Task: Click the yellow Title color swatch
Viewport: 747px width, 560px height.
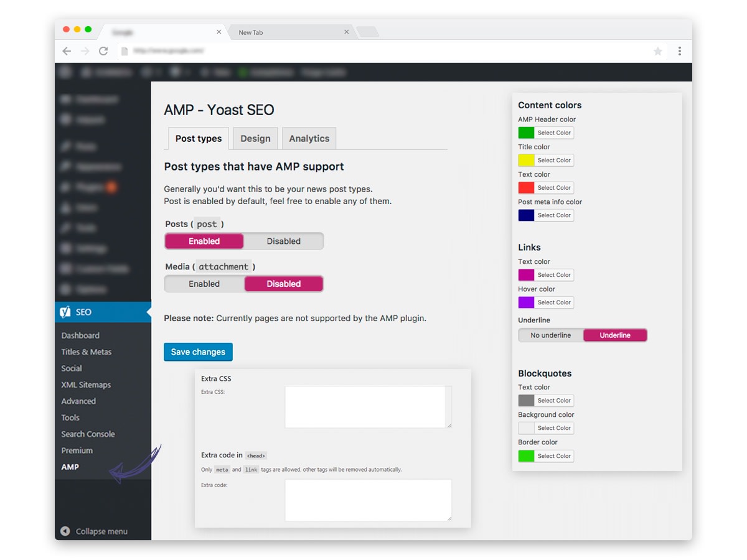Action: point(526,160)
